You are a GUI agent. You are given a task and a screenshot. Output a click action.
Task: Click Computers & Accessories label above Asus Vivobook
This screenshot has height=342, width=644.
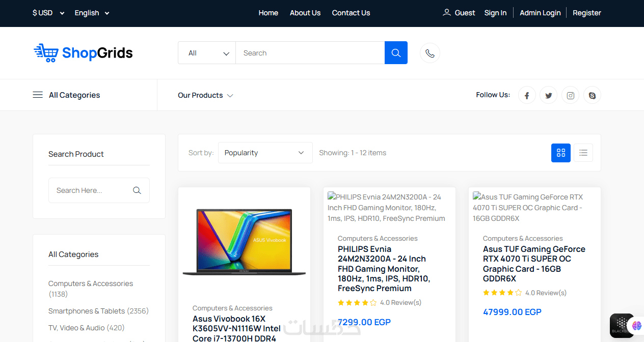coord(232,308)
